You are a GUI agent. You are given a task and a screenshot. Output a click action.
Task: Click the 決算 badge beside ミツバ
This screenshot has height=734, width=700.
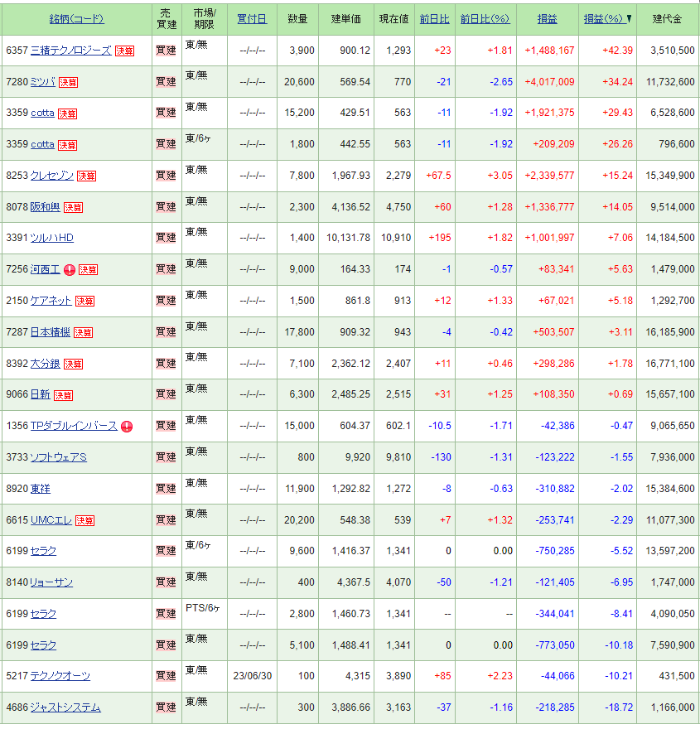click(69, 82)
